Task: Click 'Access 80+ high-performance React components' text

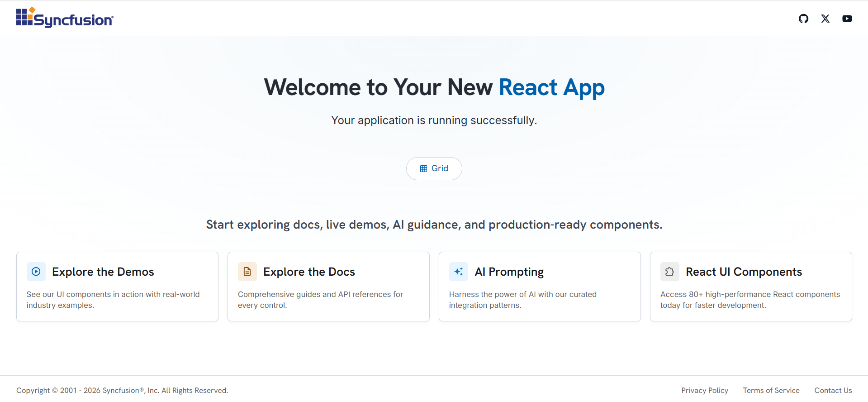Action: click(x=750, y=300)
